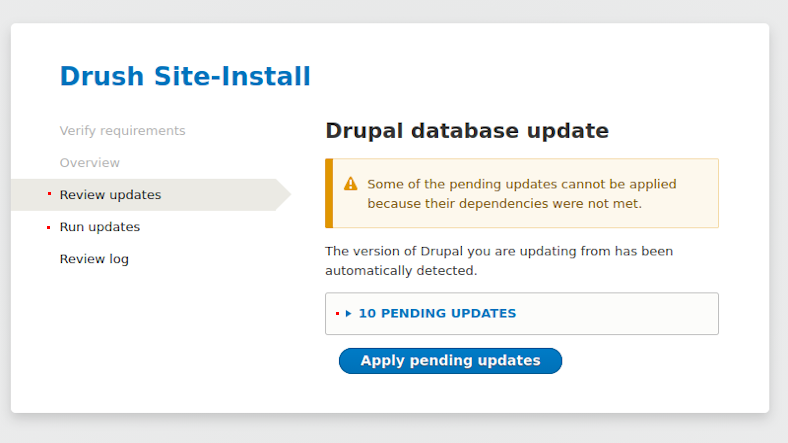Click the red marker beside Review updates
Viewport: 788px width, 443px height.
click(x=49, y=194)
